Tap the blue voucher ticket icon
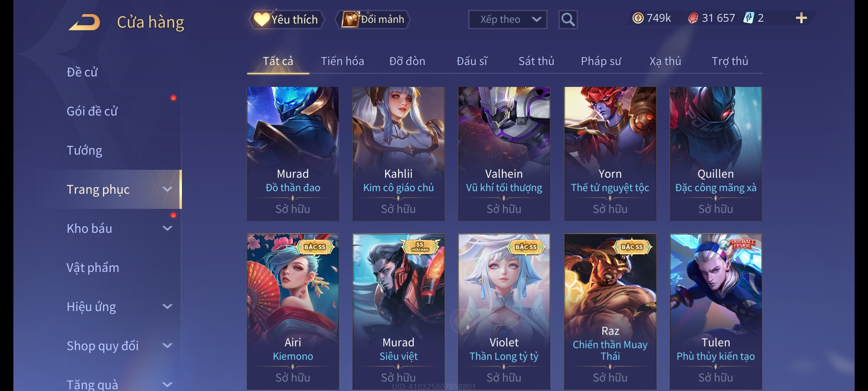This screenshot has width=868, height=391. [x=748, y=18]
